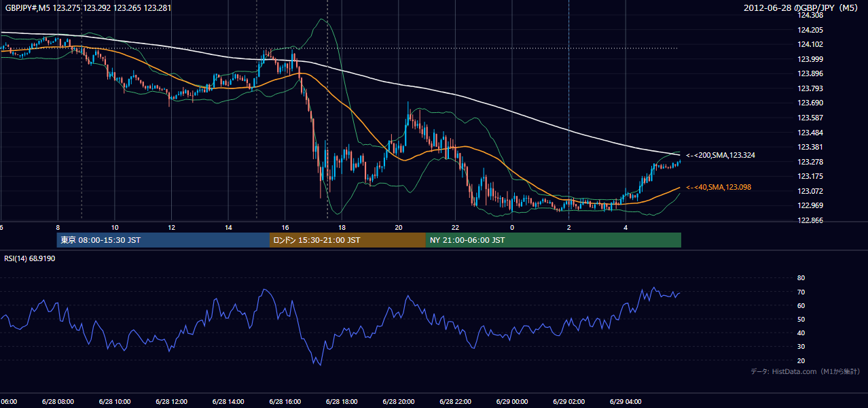Click price scale value 124.205
The image size is (868, 408).
(811, 30)
